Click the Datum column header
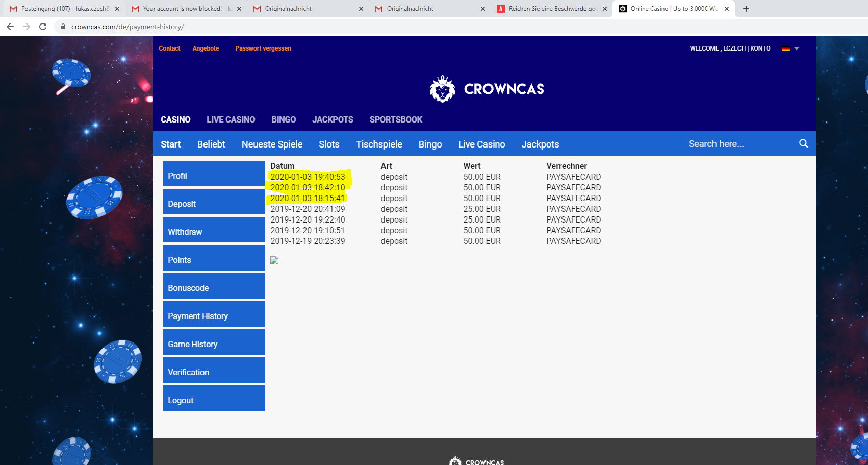868x465 pixels. (x=283, y=166)
